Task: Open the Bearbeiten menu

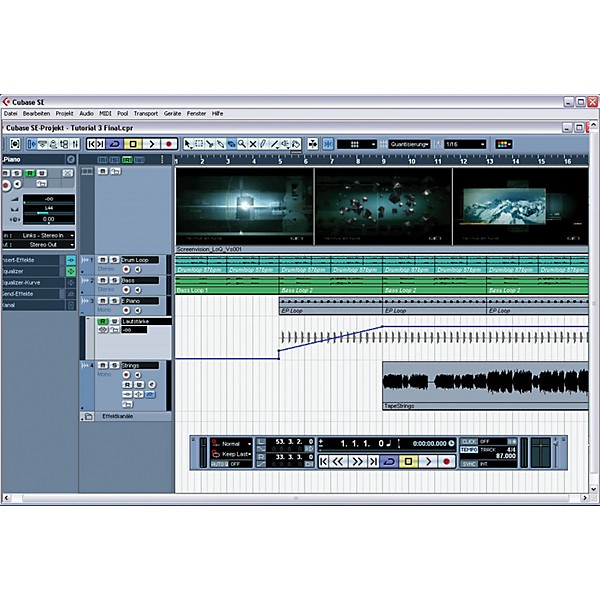Action: pyautogui.click(x=36, y=114)
